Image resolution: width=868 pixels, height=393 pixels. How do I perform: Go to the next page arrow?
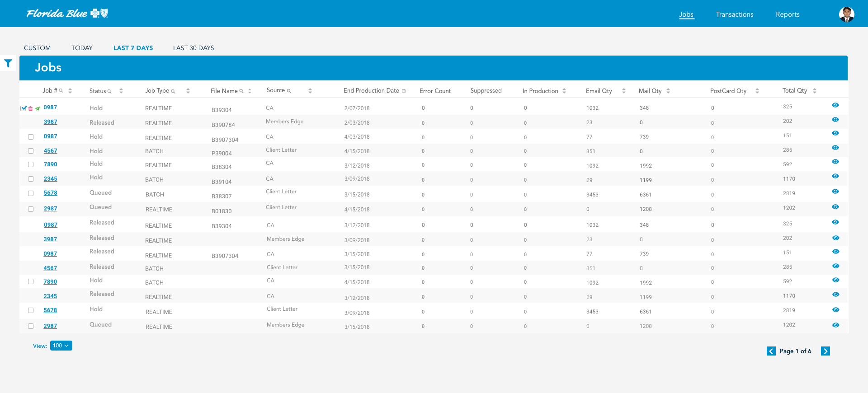coord(826,351)
